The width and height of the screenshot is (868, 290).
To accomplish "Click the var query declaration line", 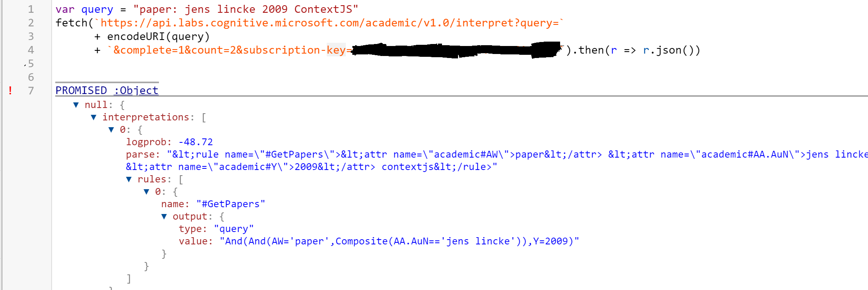I will (207, 9).
